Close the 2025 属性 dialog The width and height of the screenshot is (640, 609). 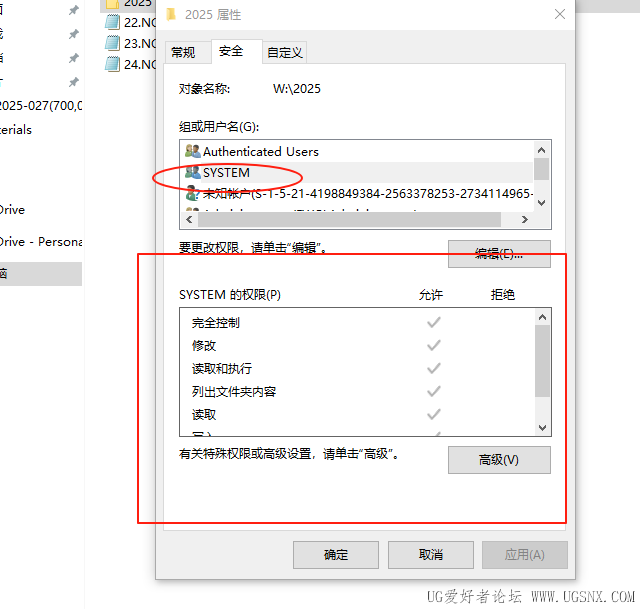560,14
